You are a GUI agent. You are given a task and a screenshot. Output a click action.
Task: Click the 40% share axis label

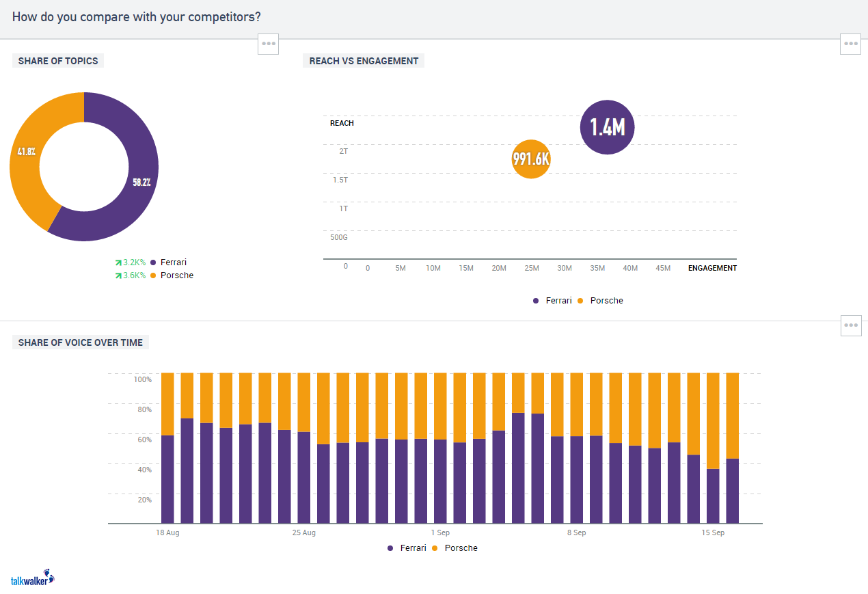(x=144, y=470)
